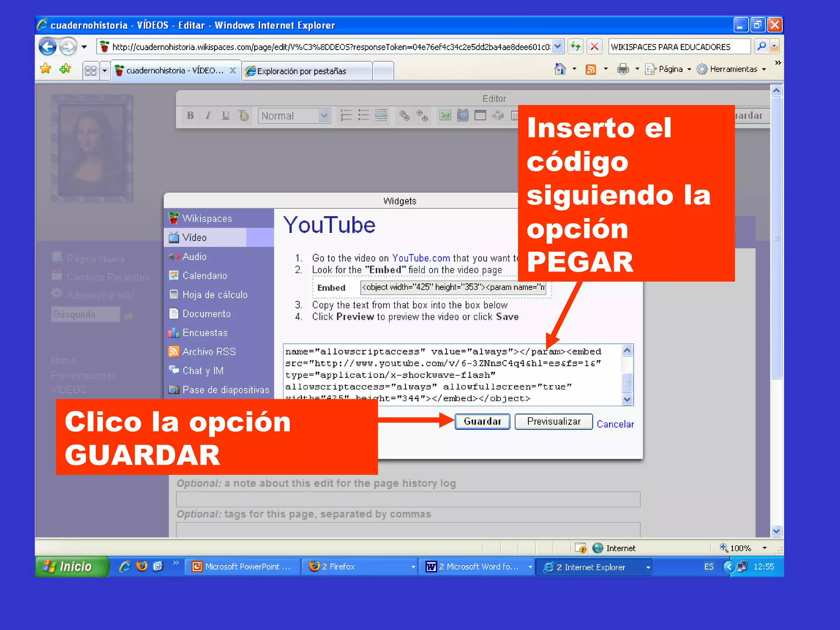The width and height of the screenshot is (840, 630).
Task: Select Calendario in the Widgets list
Action: point(219,276)
